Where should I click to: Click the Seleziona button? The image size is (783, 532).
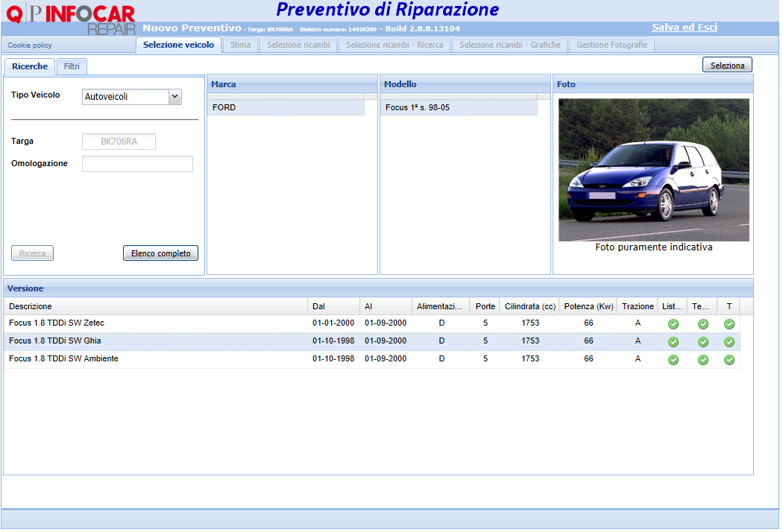(x=727, y=66)
